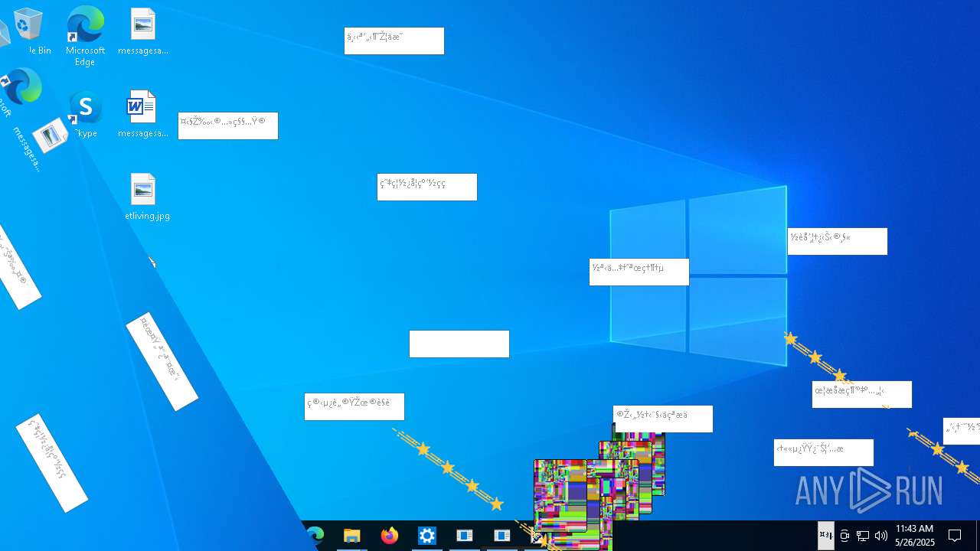980x551 pixels.
Task: Open the volume speaker tray icon
Action: coord(881,536)
